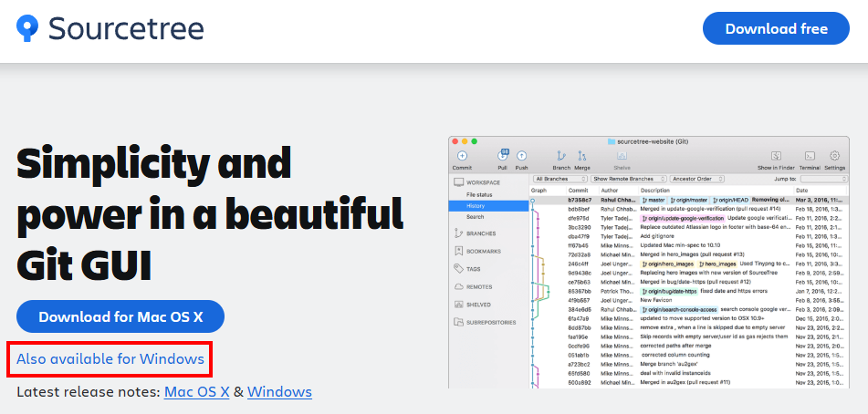Select commit 500a892 hash
Screen dimensions: 868x414
coord(579,382)
